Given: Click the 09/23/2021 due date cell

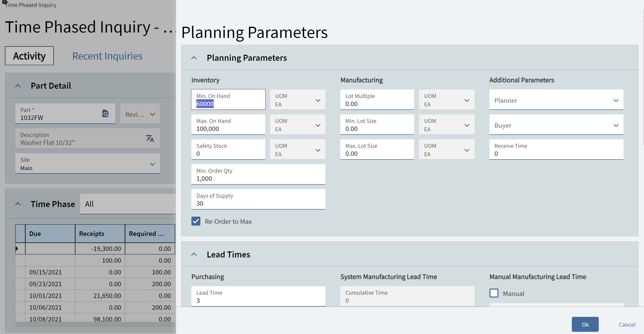Looking at the screenshot, I should click(x=50, y=284).
